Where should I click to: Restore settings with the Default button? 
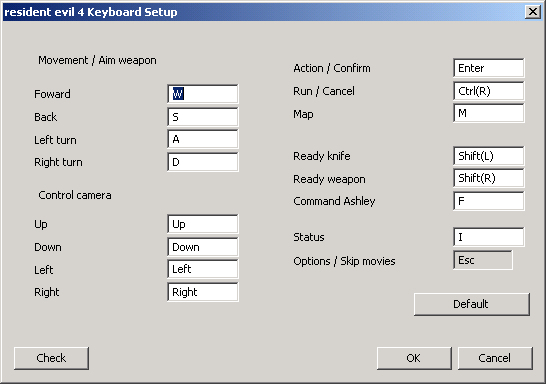(472, 304)
